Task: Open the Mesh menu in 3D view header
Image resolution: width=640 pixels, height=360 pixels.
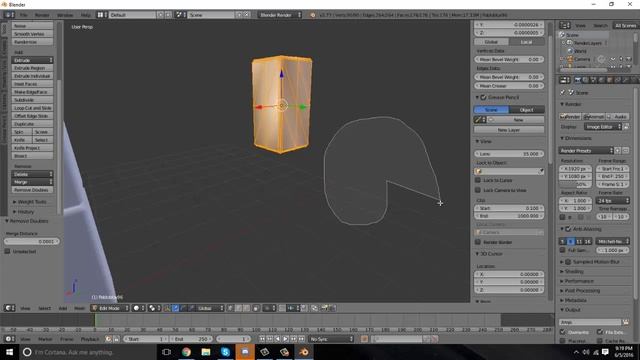Action: click(80, 308)
